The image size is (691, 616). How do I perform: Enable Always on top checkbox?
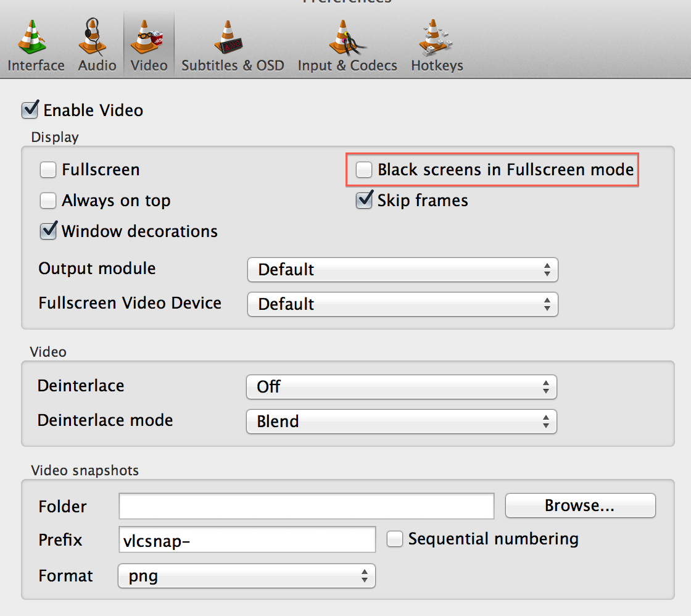click(48, 200)
